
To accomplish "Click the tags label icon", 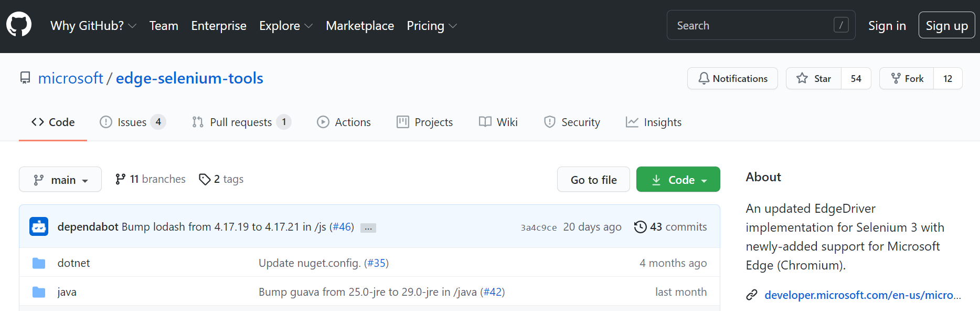I will (x=205, y=180).
